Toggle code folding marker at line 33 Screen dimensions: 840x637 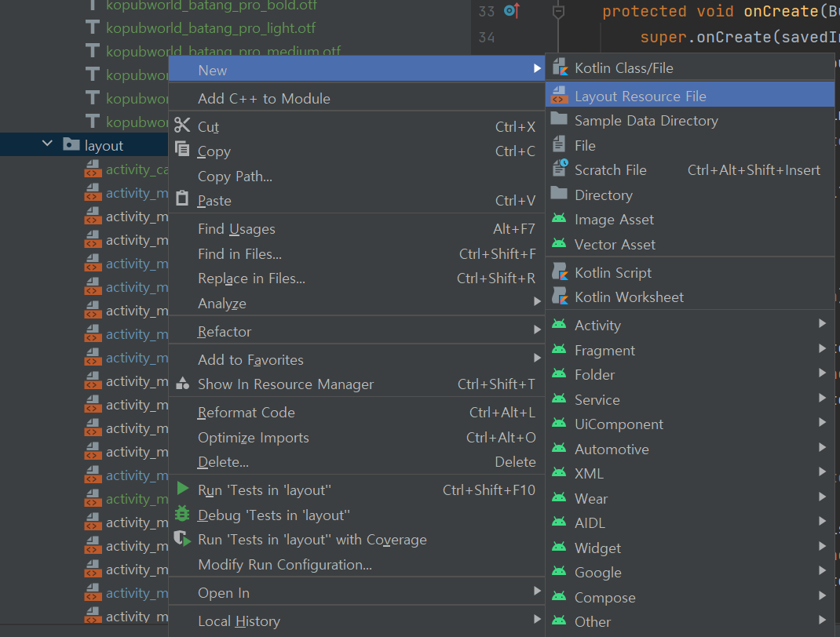[558, 11]
